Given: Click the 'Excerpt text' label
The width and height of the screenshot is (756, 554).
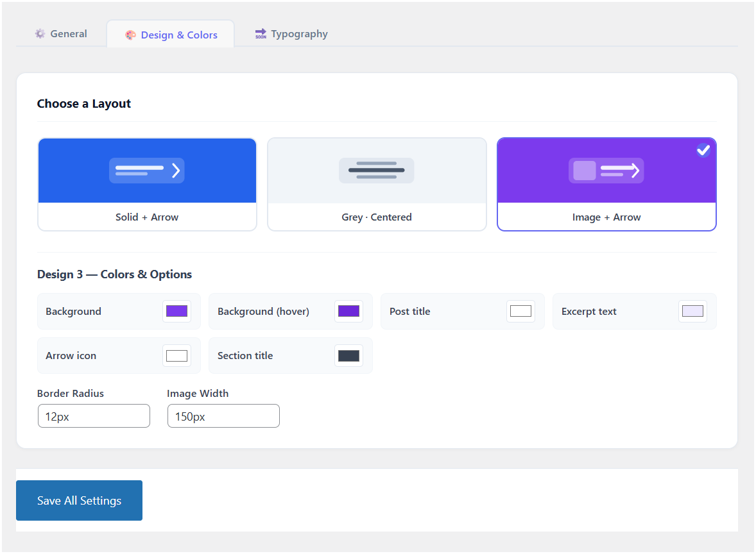Looking at the screenshot, I should click(x=588, y=312).
